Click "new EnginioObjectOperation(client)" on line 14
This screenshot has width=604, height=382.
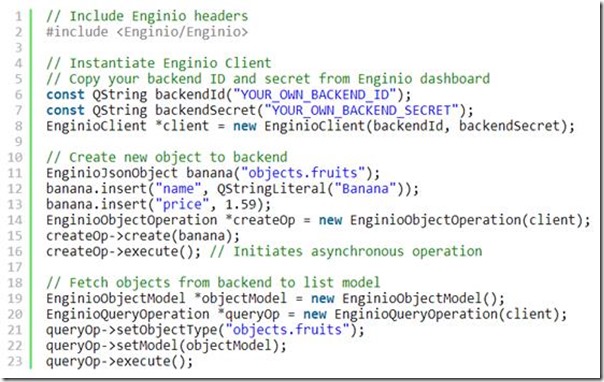451,220
